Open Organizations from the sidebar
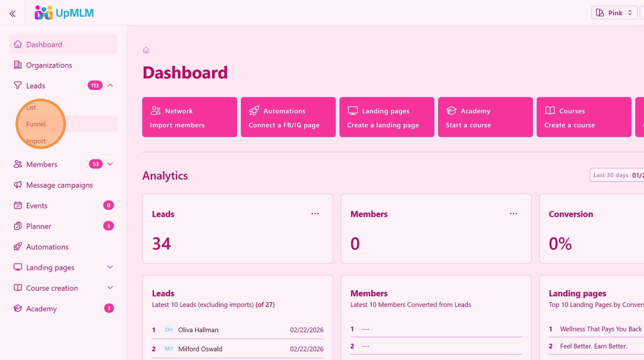The image size is (644, 360). pyautogui.click(x=49, y=65)
